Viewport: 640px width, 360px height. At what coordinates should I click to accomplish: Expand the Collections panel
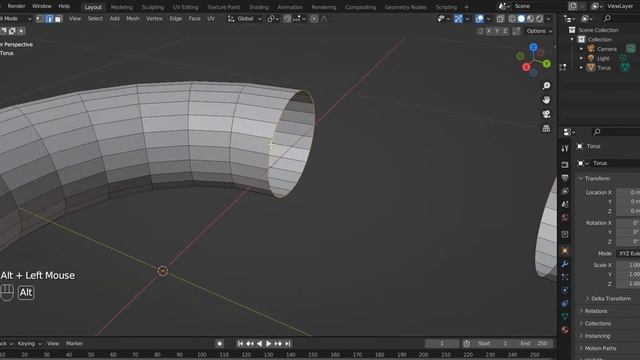pyautogui.click(x=598, y=324)
